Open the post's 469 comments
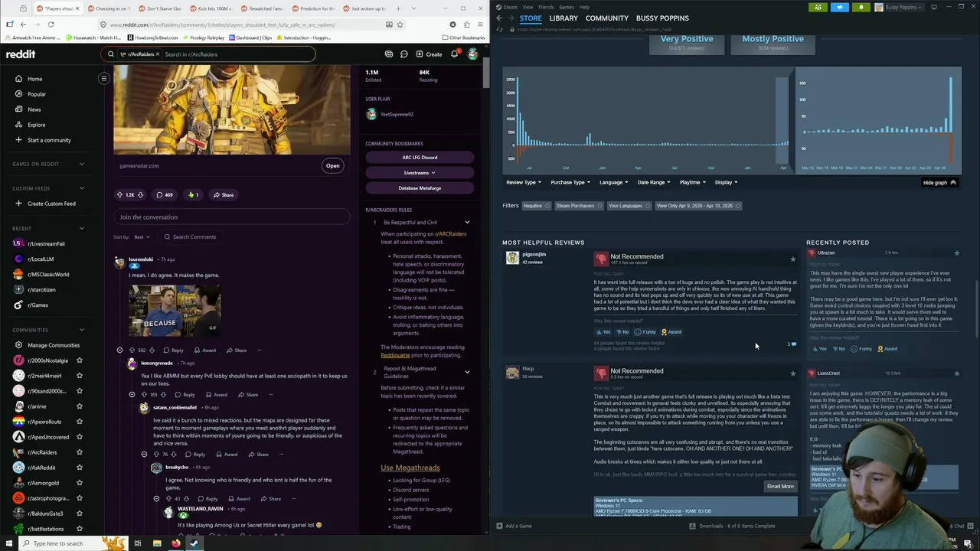 165,195
